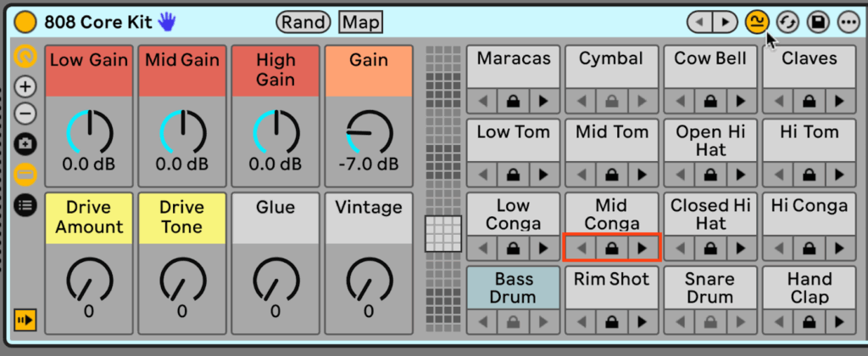Toggle the lock on Claves pad
The height and width of the screenshot is (356, 868).
[x=810, y=102]
